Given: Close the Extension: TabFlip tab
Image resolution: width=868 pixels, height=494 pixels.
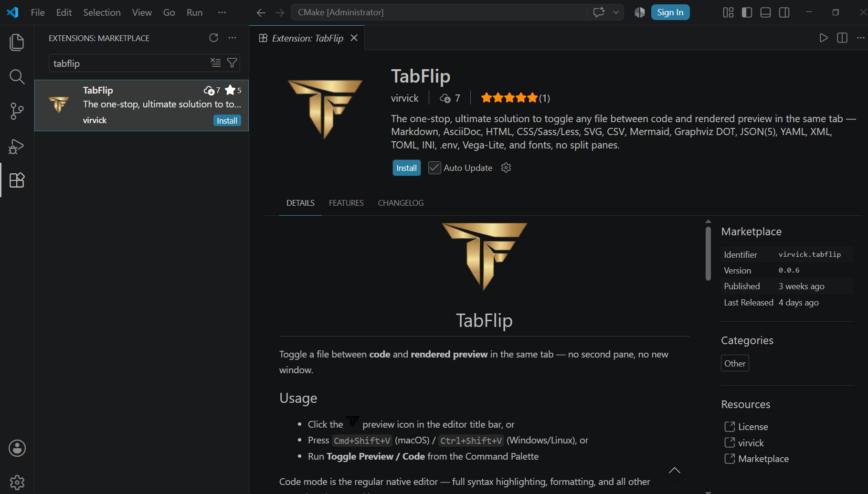Looking at the screenshot, I should [x=354, y=38].
